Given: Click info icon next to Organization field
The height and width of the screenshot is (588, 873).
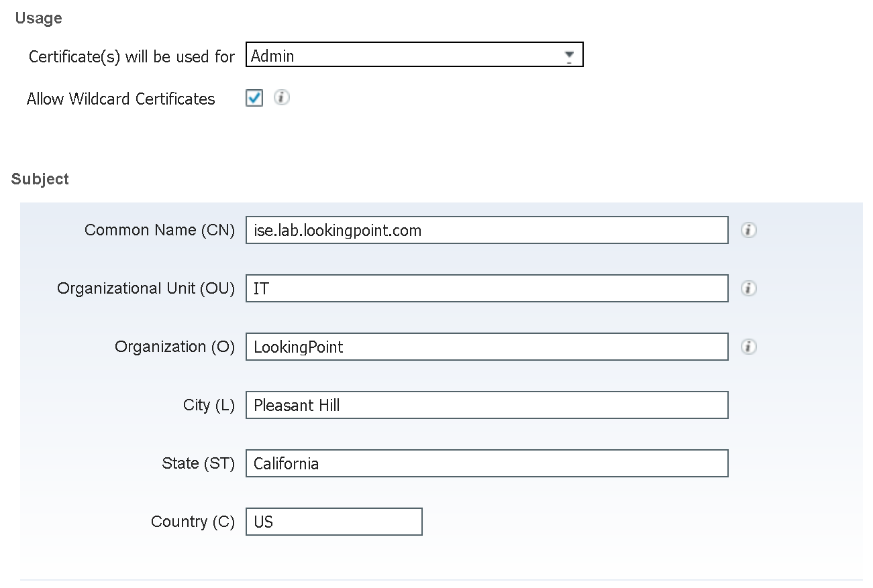Looking at the screenshot, I should pyautogui.click(x=748, y=347).
